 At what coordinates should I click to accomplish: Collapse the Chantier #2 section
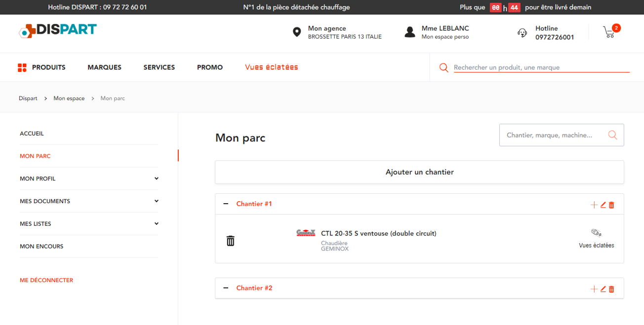(x=226, y=288)
